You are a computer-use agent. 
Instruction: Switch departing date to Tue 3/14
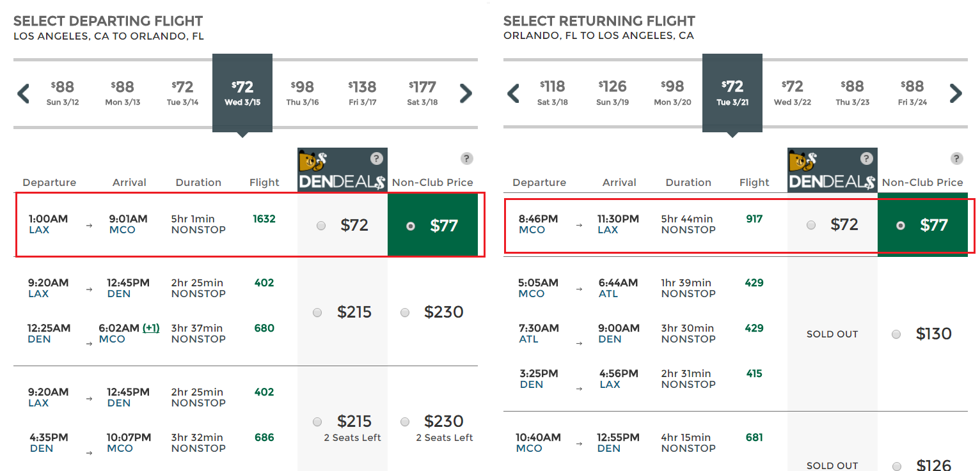(182, 93)
